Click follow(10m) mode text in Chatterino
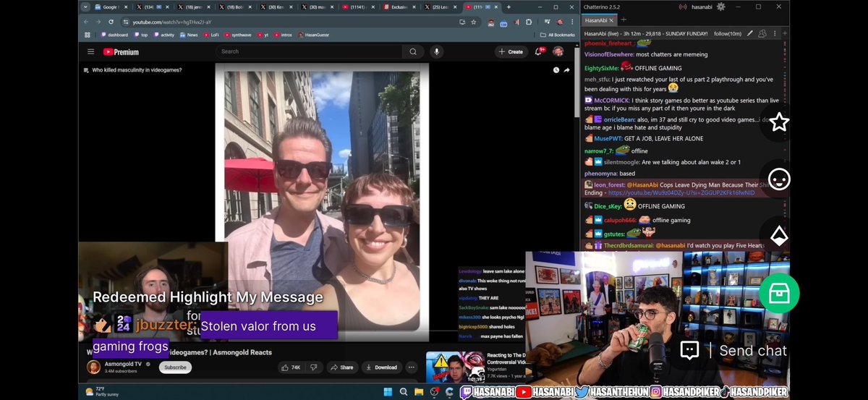Screen dimensions: 868x400 (x=728, y=33)
